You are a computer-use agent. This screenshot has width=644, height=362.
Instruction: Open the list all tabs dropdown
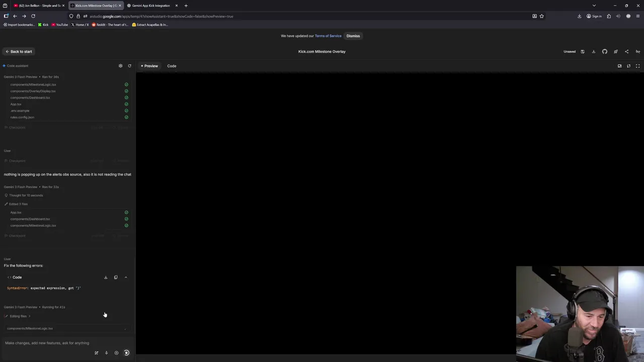pyautogui.click(x=594, y=6)
